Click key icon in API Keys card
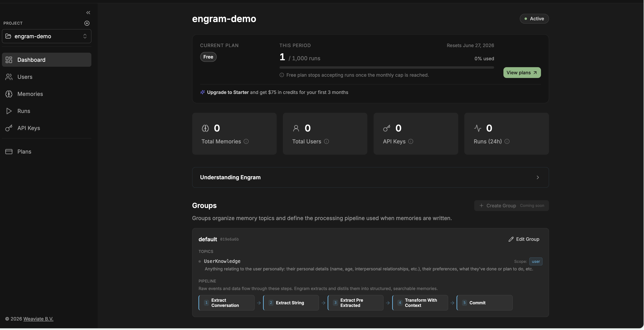This screenshot has height=330, width=644. click(x=387, y=128)
